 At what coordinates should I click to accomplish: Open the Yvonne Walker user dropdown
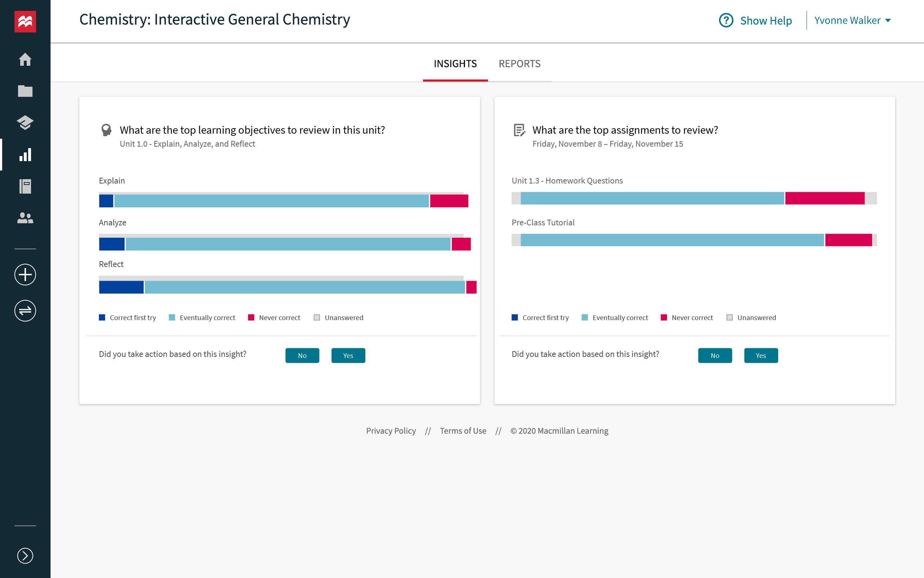[853, 20]
